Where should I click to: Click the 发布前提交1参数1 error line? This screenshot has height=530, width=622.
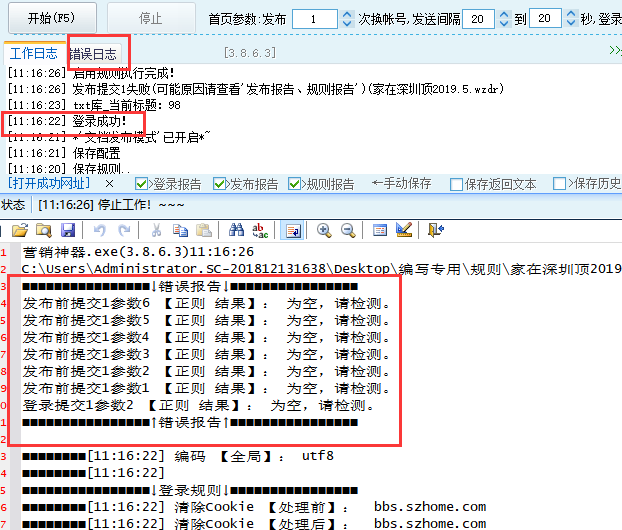tap(206, 388)
